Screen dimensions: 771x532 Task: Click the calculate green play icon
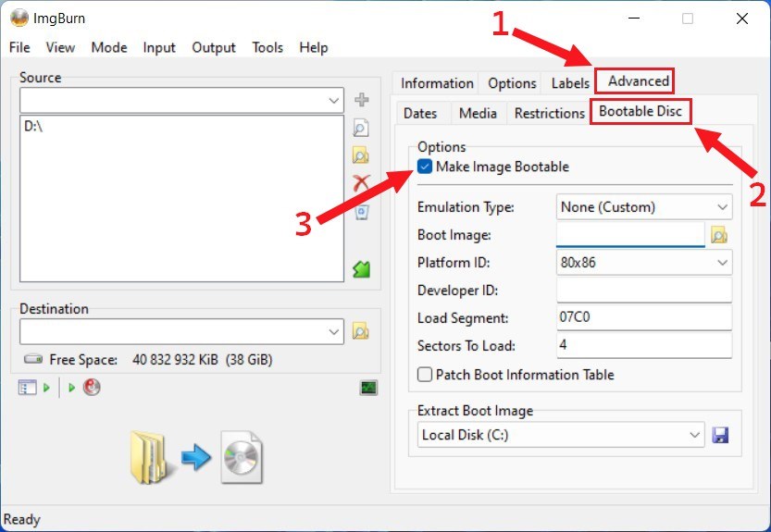pos(72,388)
